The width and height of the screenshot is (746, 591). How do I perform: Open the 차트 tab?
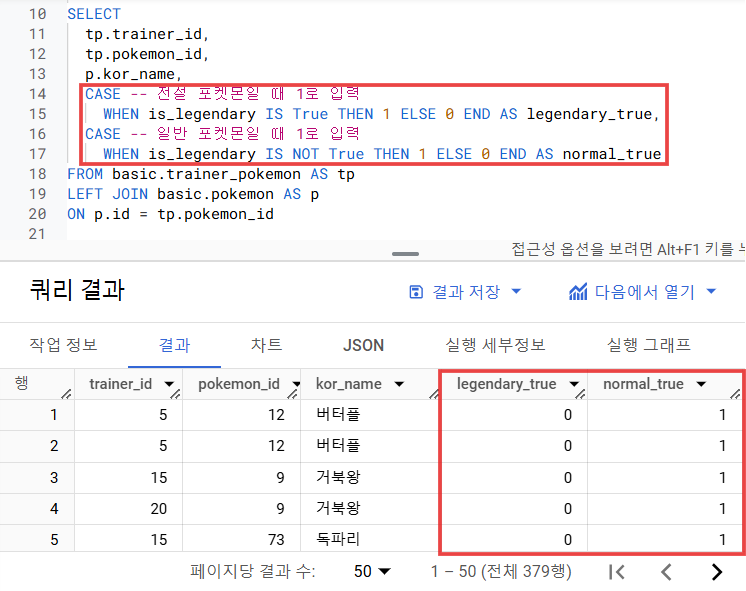(266, 345)
